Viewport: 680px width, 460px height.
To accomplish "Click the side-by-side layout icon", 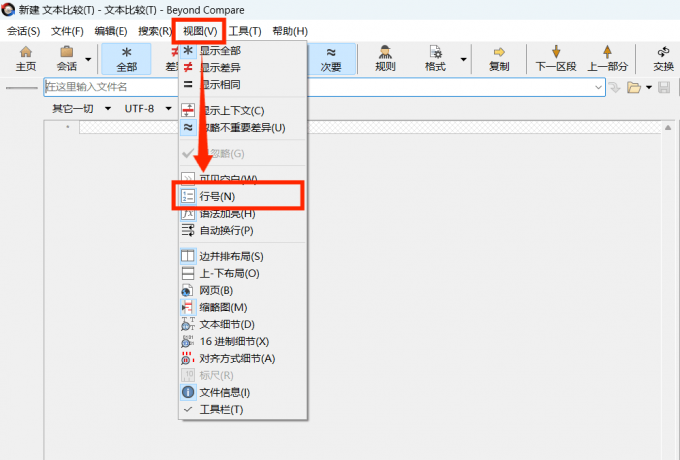I will click(x=188, y=256).
